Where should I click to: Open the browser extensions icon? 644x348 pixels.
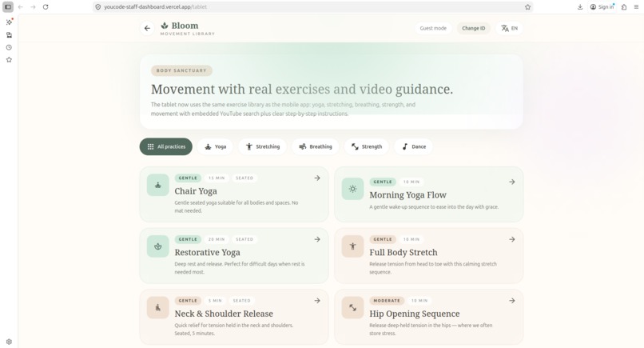624,7
